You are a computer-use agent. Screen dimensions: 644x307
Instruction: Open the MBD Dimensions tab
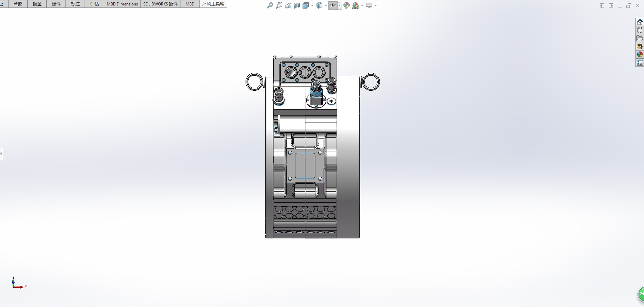coord(122,4)
